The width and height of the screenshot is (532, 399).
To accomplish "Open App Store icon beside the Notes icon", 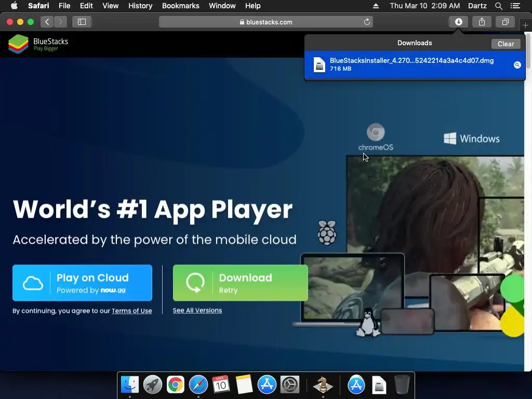I will point(267,385).
